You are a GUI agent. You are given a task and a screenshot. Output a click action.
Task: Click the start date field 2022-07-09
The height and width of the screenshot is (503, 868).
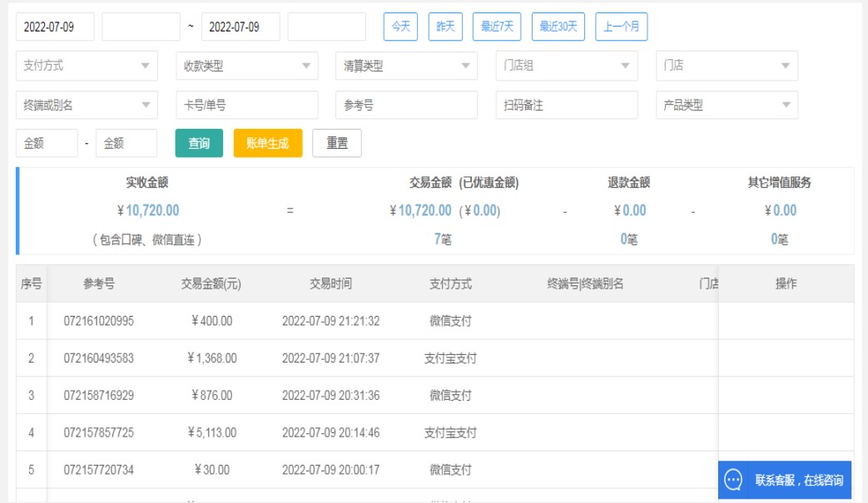(55, 27)
